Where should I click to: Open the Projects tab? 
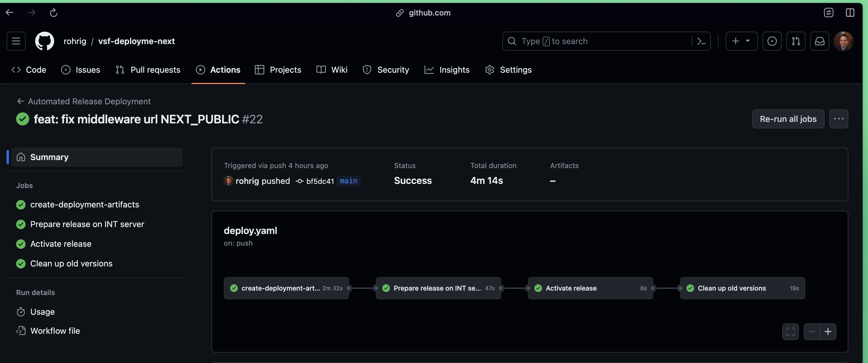pos(278,70)
